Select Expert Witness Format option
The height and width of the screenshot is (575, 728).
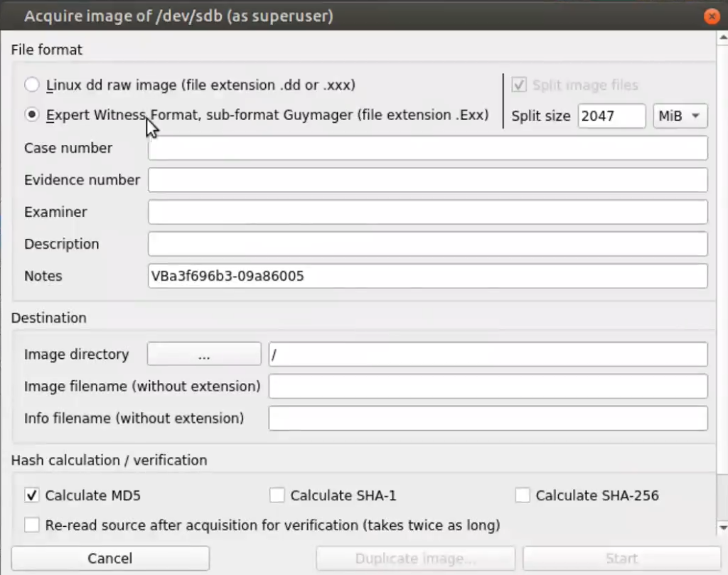32,115
